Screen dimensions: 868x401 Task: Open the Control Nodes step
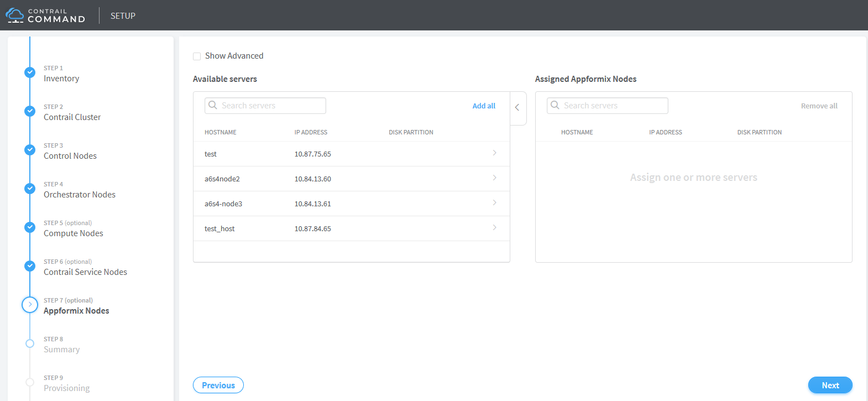coord(70,156)
